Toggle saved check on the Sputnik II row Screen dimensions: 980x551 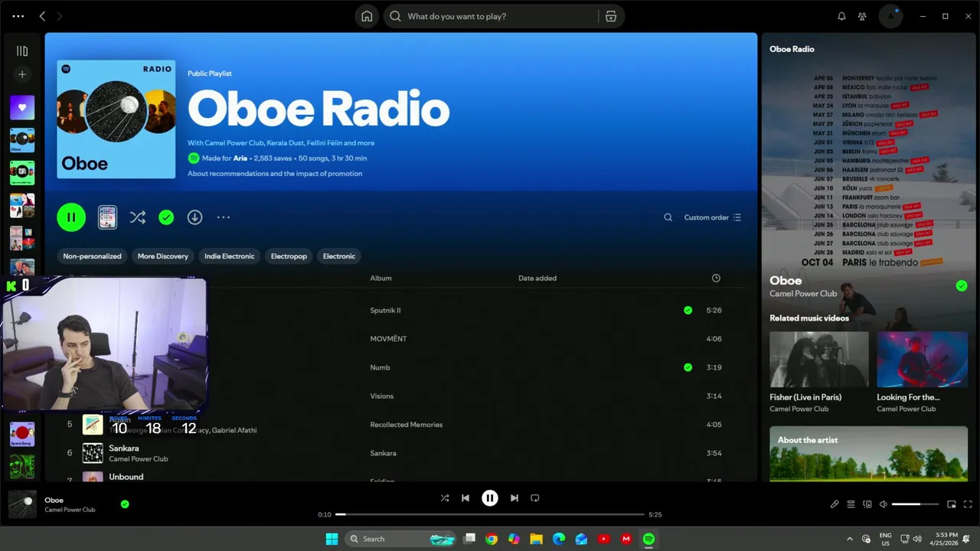688,310
